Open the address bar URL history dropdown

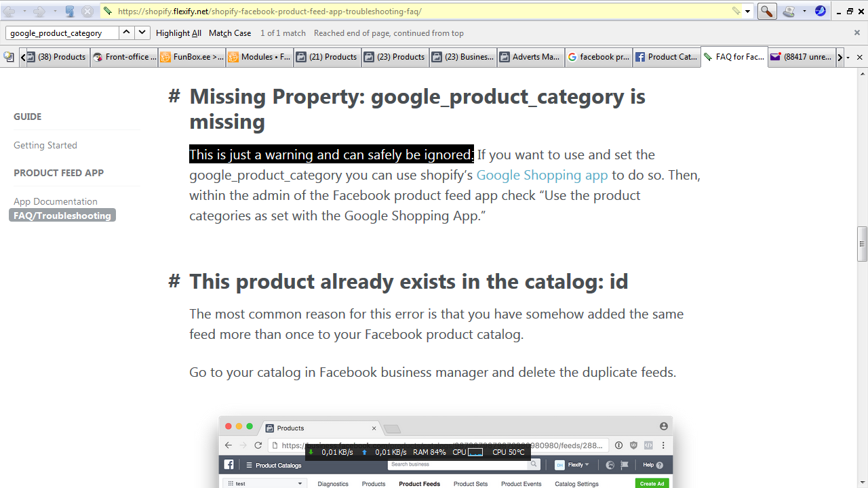click(x=748, y=12)
